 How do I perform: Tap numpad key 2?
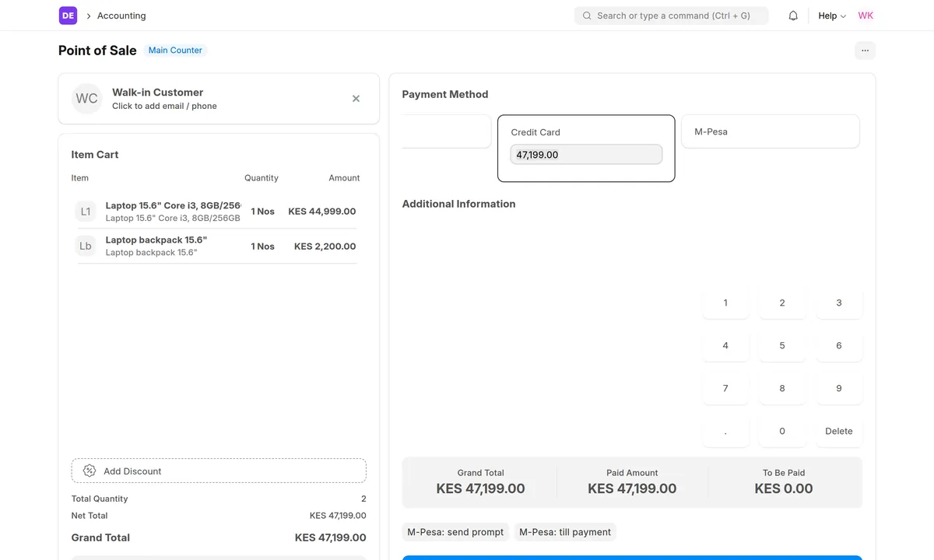(x=782, y=303)
